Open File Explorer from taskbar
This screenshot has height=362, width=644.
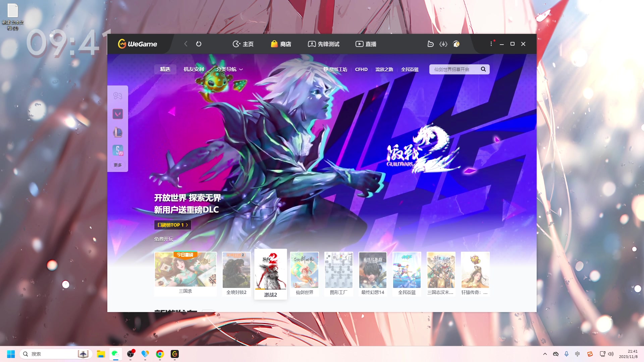point(101,354)
